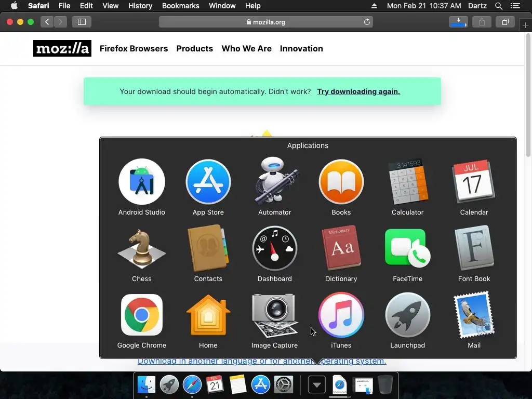
Task: Open the Home app
Action: (208, 315)
